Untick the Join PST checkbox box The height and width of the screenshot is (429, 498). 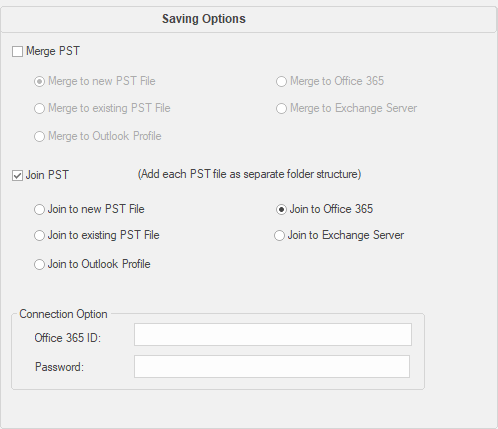[x=17, y=175]
